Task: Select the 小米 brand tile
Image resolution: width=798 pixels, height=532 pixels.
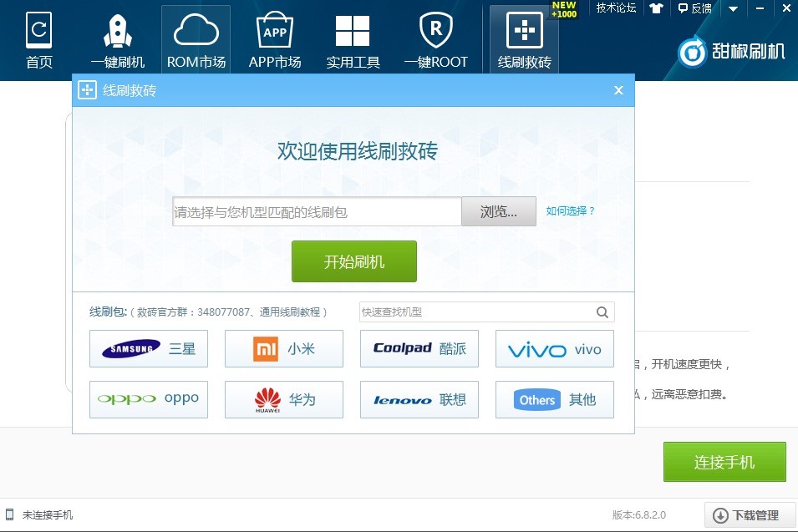Action: coord(284,349)
